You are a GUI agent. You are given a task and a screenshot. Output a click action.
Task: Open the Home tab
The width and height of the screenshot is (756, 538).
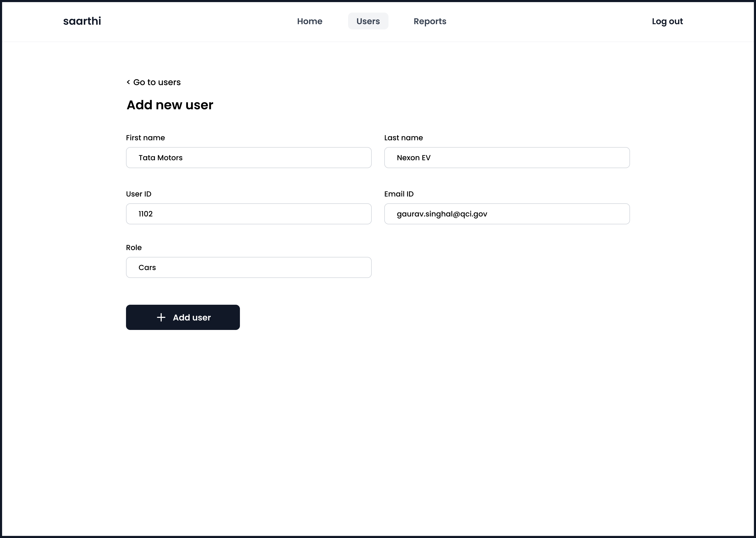(x=309, y=21)
